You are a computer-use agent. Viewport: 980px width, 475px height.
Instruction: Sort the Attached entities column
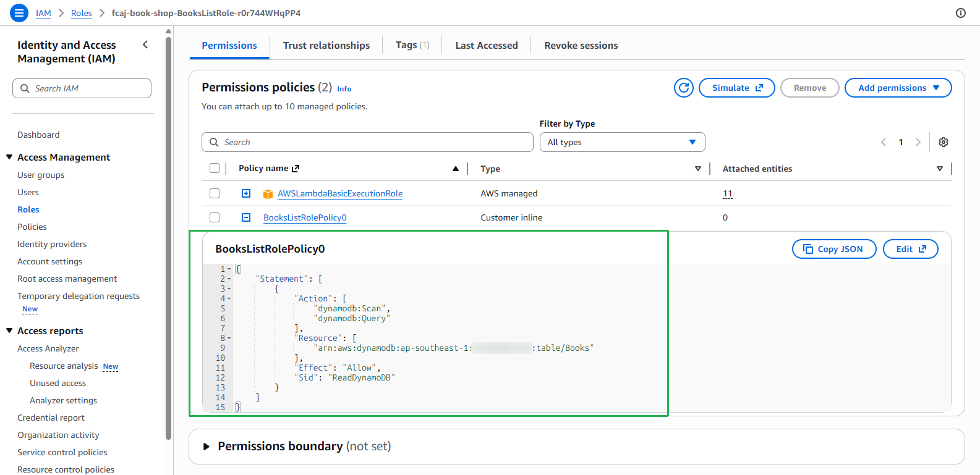[940, 169]
